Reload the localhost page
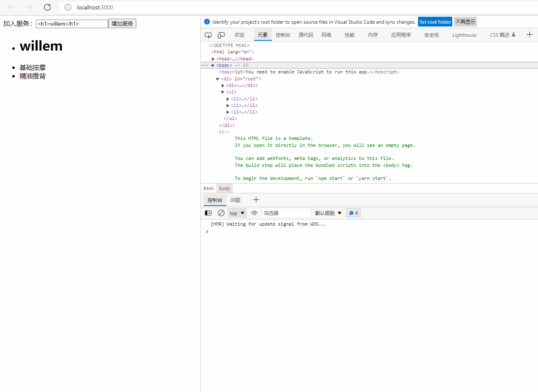The width and height of the screenshot is (538, 392). 47,7
